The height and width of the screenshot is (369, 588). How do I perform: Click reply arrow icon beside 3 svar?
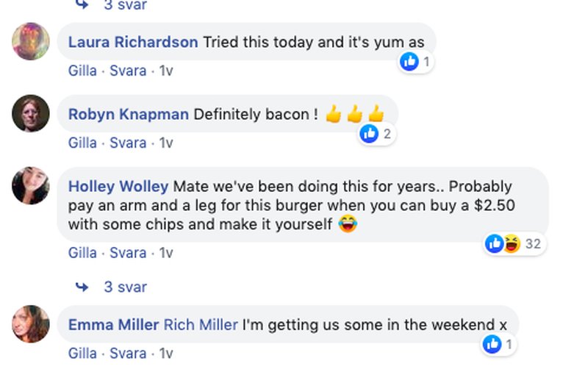82,287
